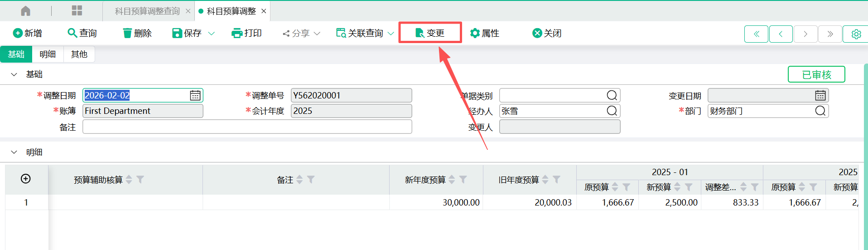Go to the previous record arrow button
This screenshot has height=250, width=868.
pyautogui.click(x=781, y=34)
